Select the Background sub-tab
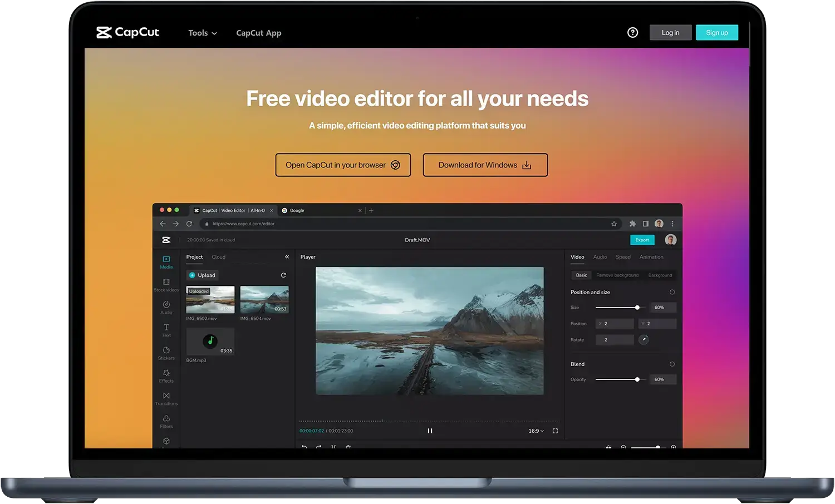835x504 pixels. (660, 275)
